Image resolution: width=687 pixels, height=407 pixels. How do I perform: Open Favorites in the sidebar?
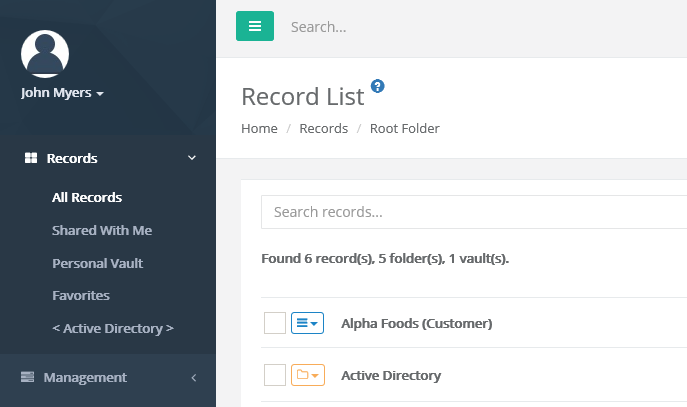click(81, 295)
